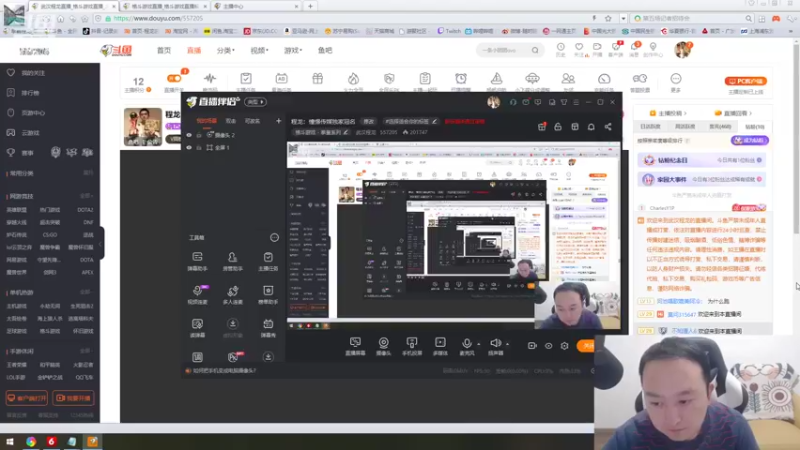Image resolution: width=800 pixels, height=450 pixels.
Task: Open the 房管助手 room manager tool
Action: [x=233, y=261]
